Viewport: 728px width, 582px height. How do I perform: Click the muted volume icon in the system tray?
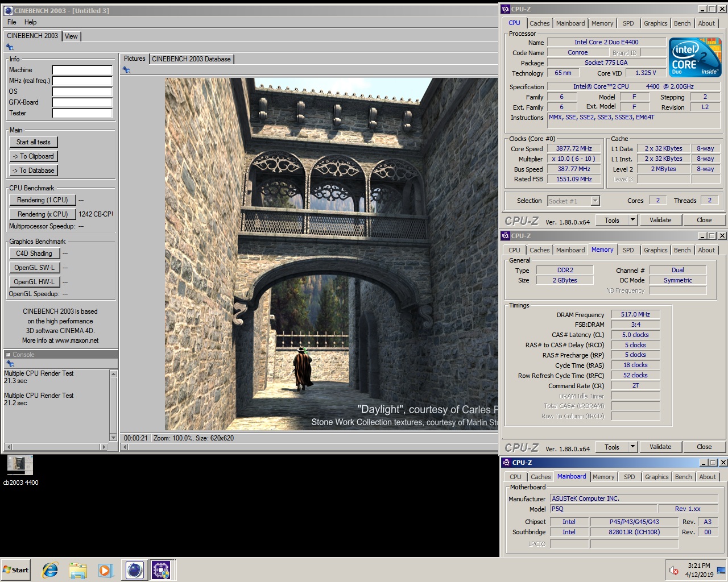pyautogui.click(x=674, y=571)
